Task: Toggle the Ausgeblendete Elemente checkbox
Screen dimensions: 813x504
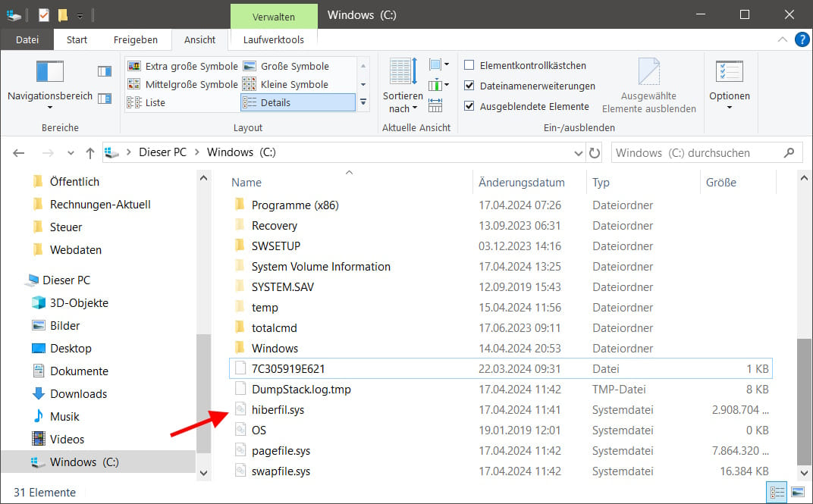Action: 469,107
